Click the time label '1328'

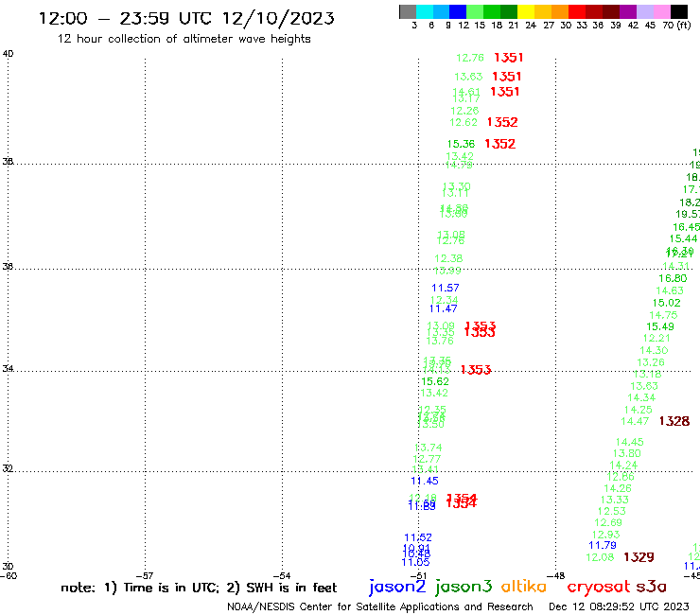click(674, 421)
